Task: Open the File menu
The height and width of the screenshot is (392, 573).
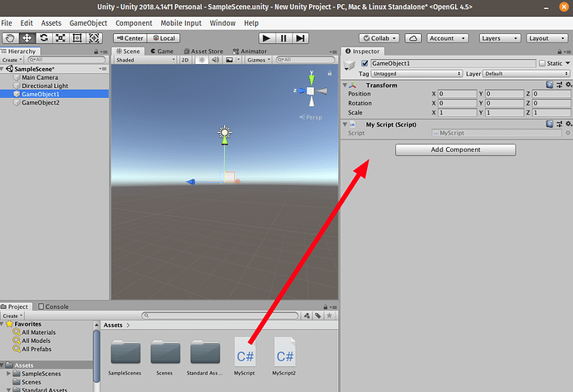Action: pos(7,23)
